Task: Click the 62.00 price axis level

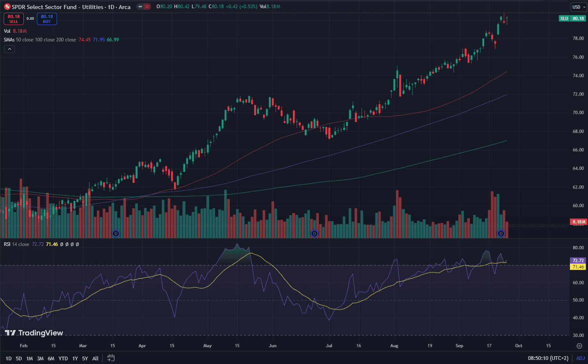Action: point(578,187)
